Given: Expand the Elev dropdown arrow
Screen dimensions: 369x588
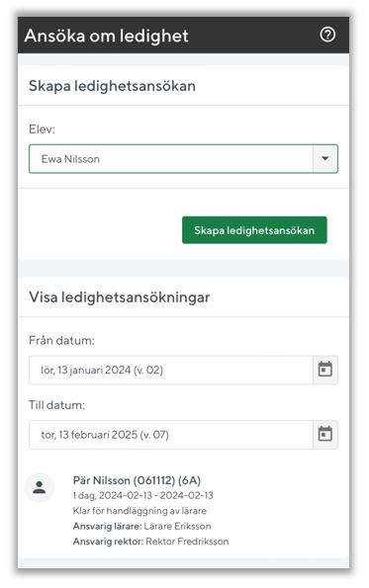Looking at the screenshot, I should tap(325, 159).
